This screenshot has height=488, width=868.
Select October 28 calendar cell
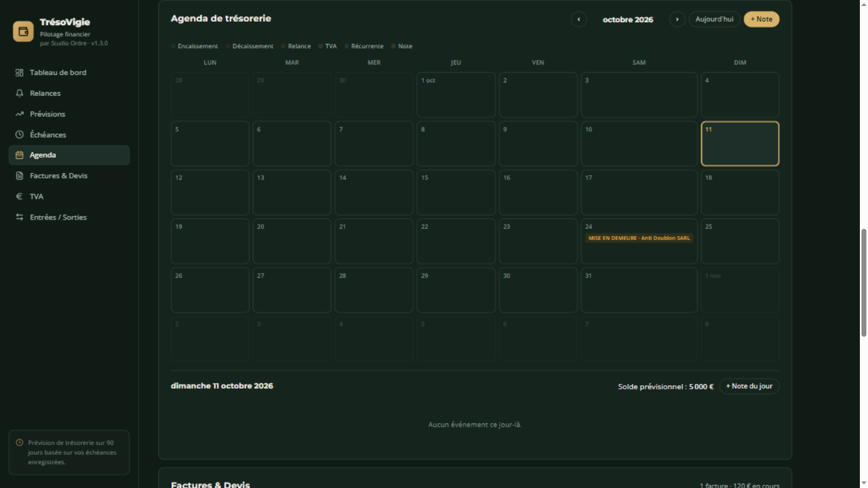tap(374, 290)
